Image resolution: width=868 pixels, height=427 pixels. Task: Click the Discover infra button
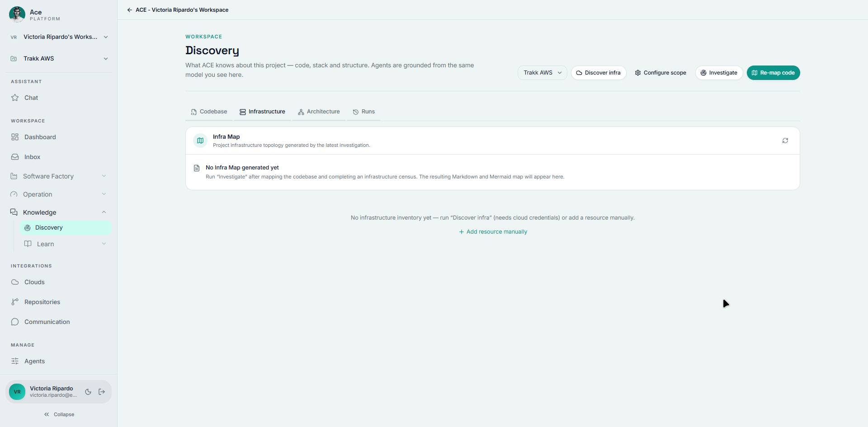click(x=599, y=73)
